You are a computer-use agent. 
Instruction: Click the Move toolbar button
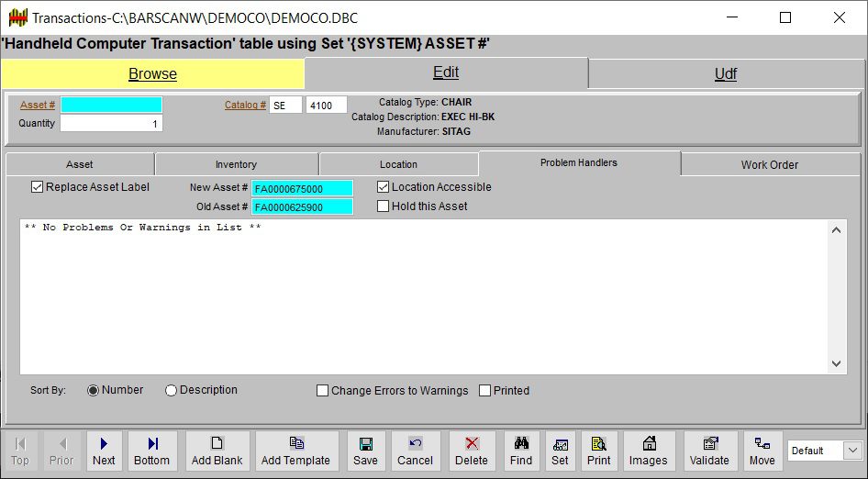(x=762, y=451)
